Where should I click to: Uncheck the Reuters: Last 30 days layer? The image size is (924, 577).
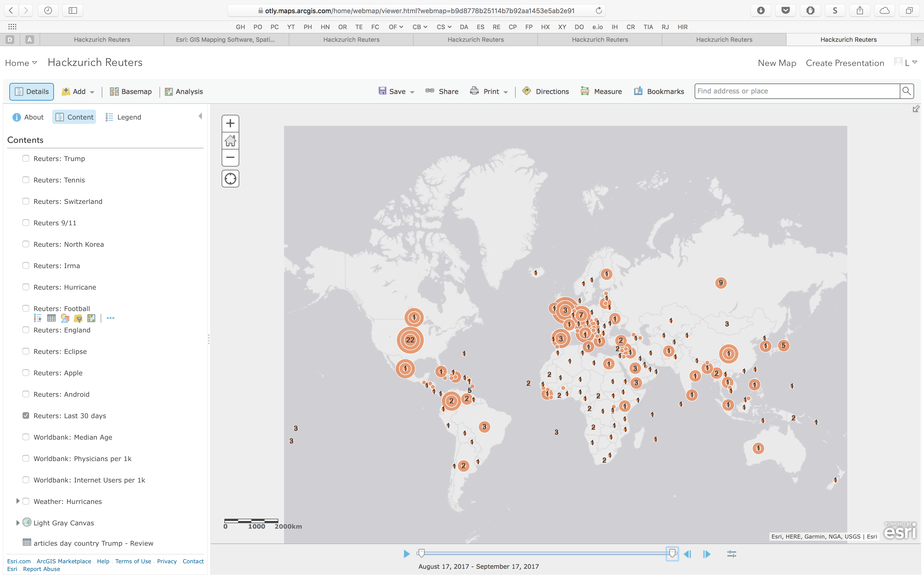coord(26,415)
